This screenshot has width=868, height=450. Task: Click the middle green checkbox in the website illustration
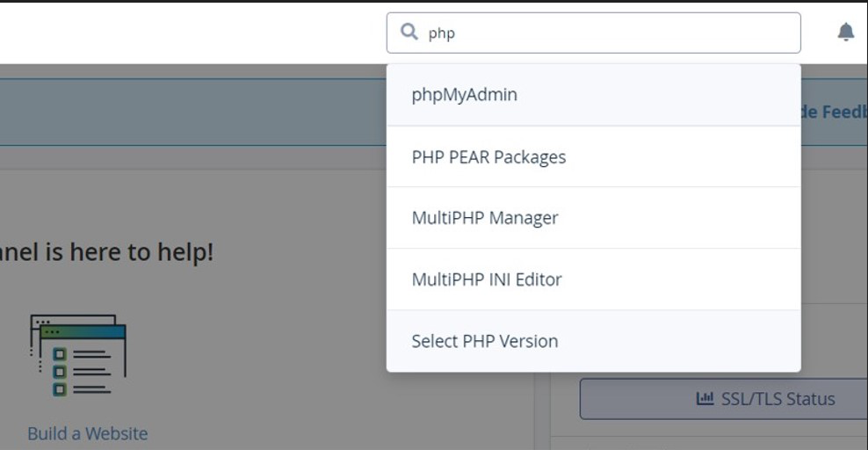click(60, 371)
